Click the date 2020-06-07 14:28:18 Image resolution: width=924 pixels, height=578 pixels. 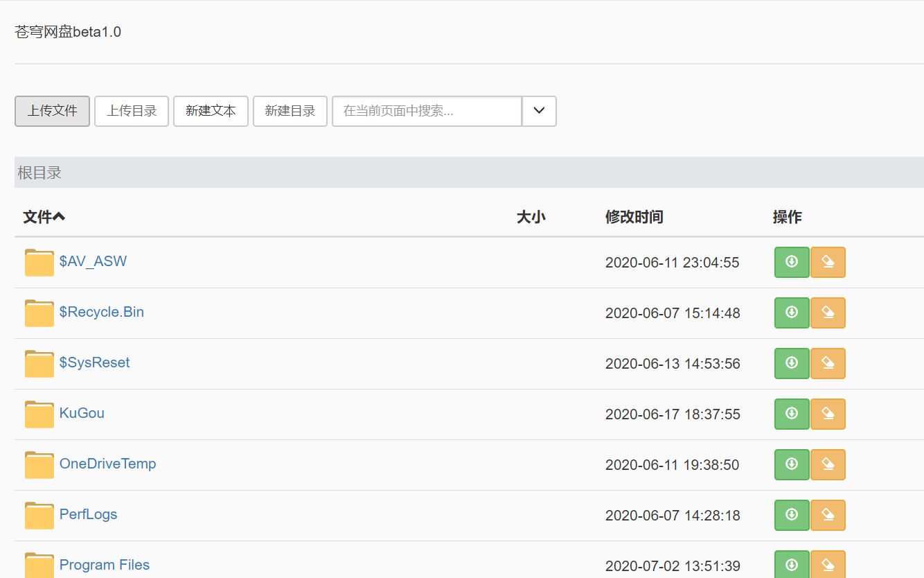coord(673,516)
